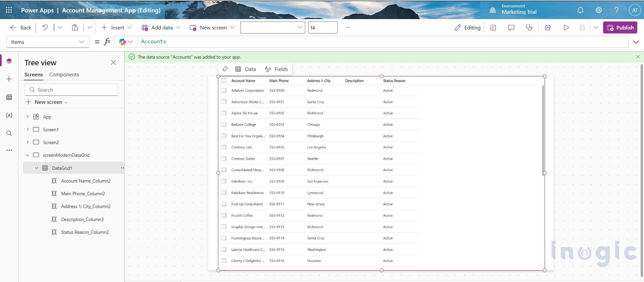Click the Publish button
The height and width of the screenshot is (282, 644).
[620, 27]
